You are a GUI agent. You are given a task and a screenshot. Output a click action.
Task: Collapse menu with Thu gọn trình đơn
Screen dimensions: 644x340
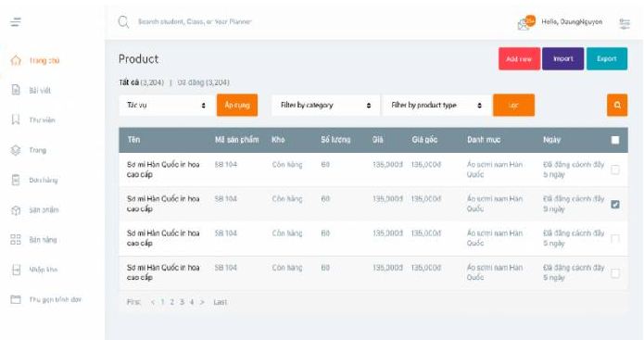55,299
